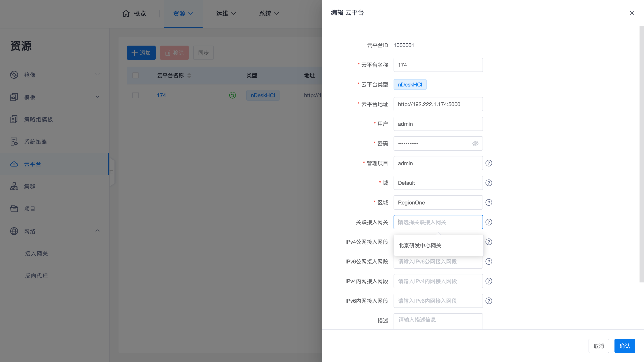Toggle password visibility eye icon

tap(475, 143)
